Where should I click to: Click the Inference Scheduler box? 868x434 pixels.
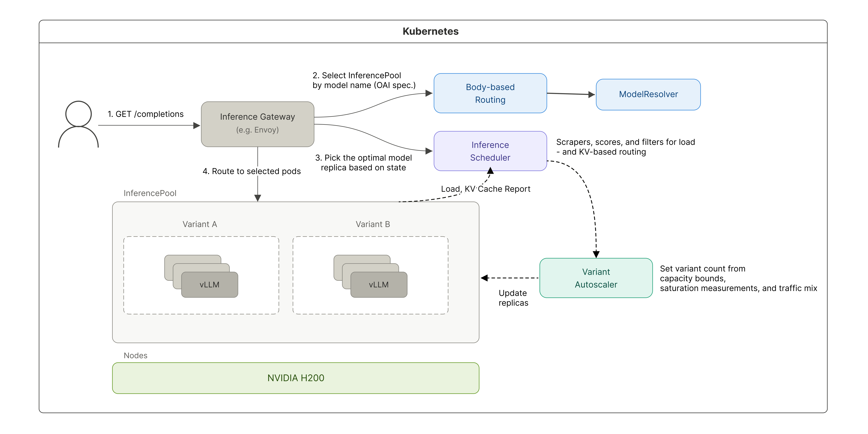point(490,151)
